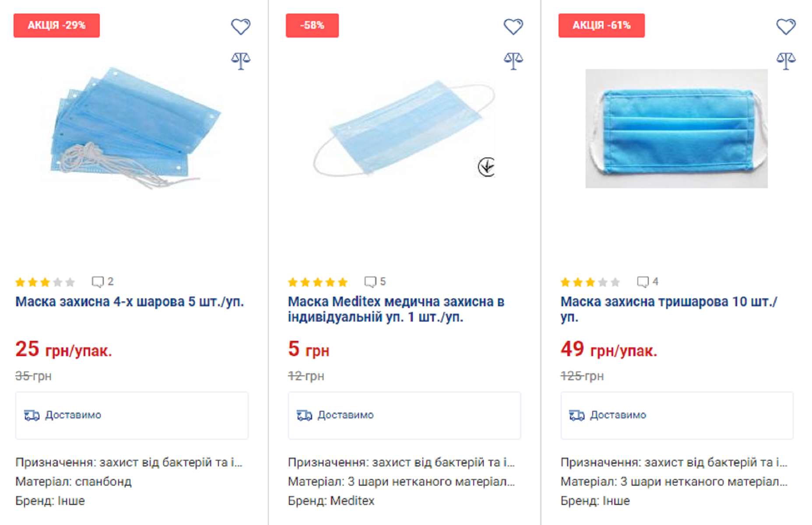
Task: Click the eco mark icon on Meditex image
Action: [x=486, y=167]
